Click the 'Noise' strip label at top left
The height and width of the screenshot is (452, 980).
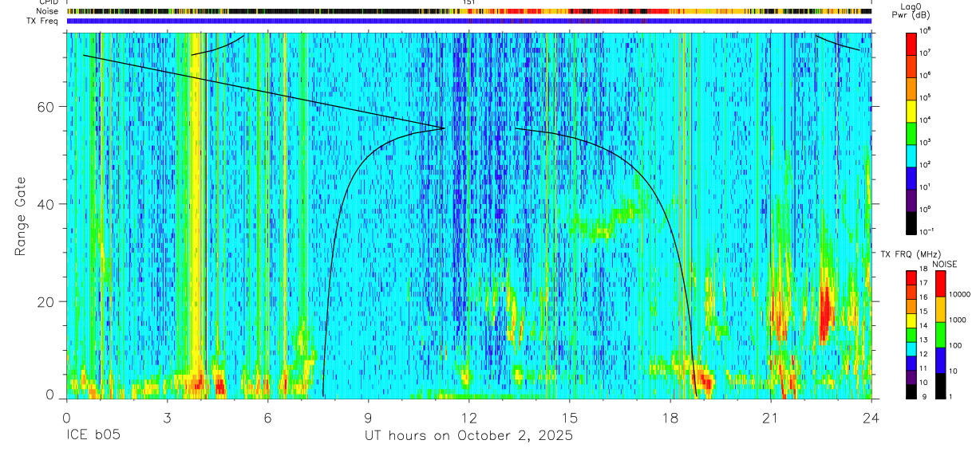click(49, 11)
